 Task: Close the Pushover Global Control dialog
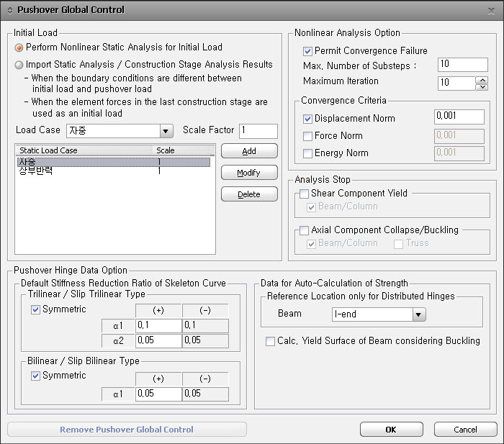pyautogui.click(x=491, y=11)
